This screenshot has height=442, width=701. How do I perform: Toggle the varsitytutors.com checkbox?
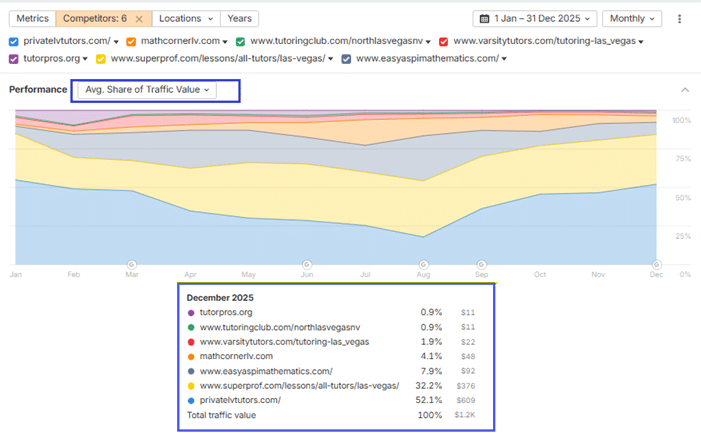[443, 42]
